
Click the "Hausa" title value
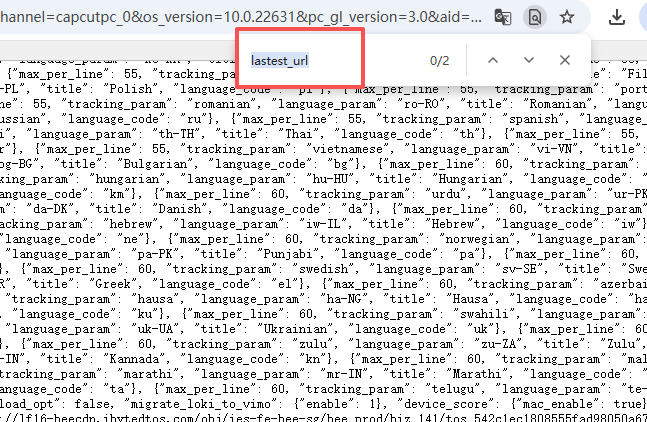474,299
